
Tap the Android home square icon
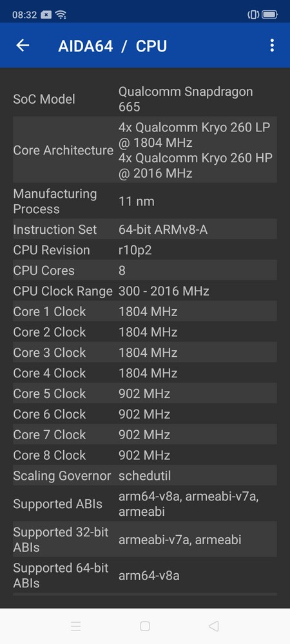(144, 626)
